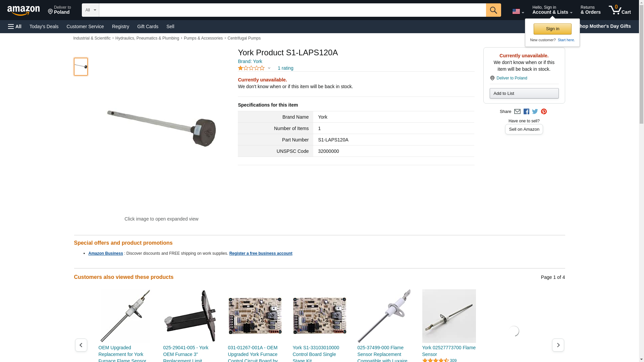The image size is (644, 362).
Task: Click the search magnifier Go button
Action: pos(493,10)
